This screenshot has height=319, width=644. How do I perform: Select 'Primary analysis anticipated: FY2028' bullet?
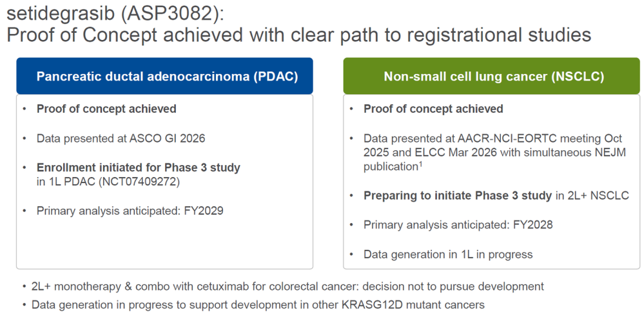[x=458, y=225]
